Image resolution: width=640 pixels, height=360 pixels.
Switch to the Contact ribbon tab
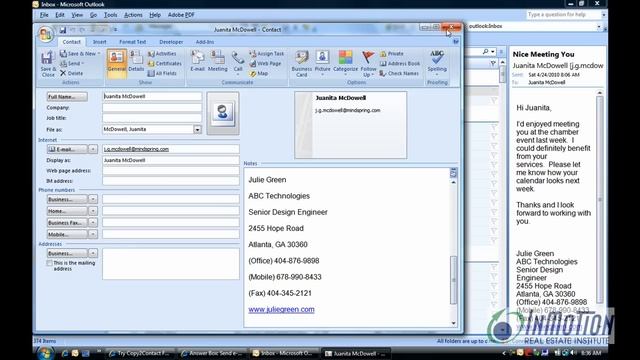pyautogui.click(x=71, y=42)
